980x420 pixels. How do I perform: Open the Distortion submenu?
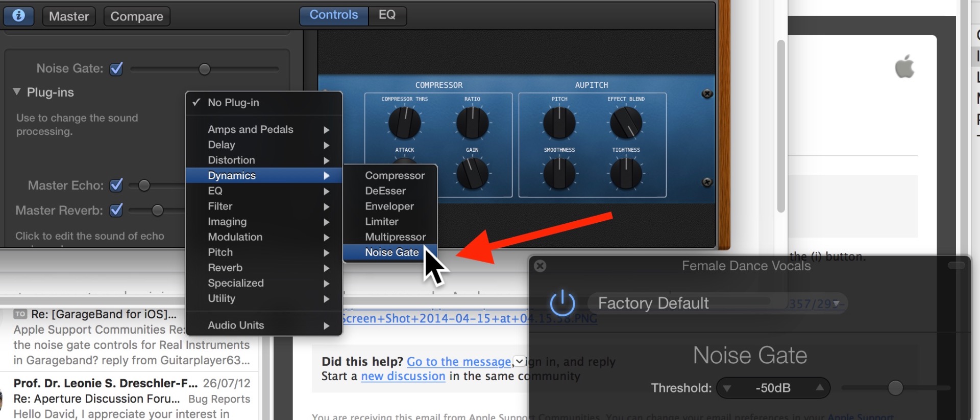coord(264,160)
